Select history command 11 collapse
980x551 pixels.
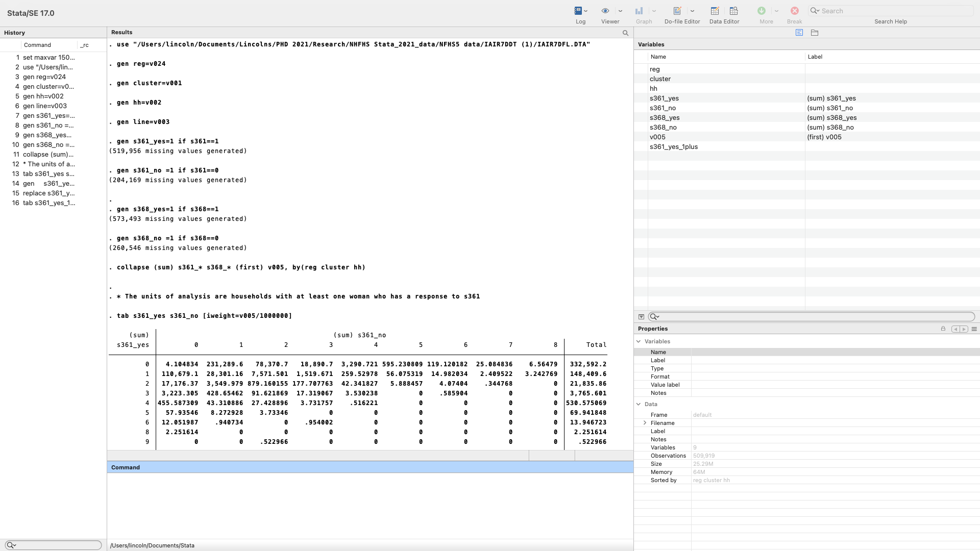point(48,155)
